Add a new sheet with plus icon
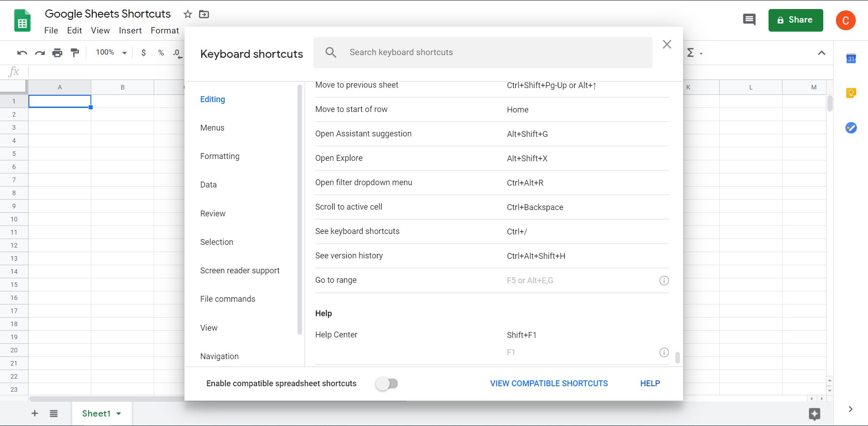Viewport: 868px width, 426px height. (x=35, y=413)
